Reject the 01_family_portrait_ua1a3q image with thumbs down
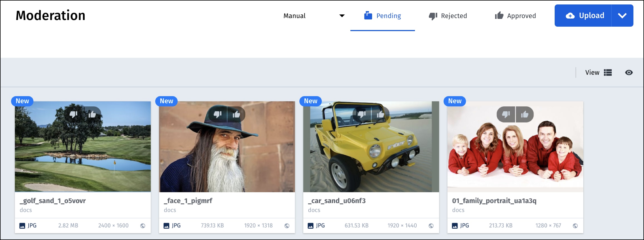The height and width of the screenshot is (240, 644). (x=506, y=114)
